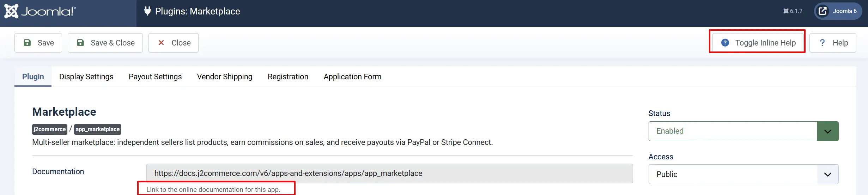The width and height of the screenshot is (868, 195).
Task: Select the Registration tab
Action: (288, 77)
